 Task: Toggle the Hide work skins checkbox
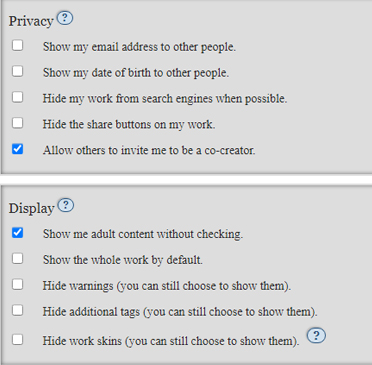(17, 340)
